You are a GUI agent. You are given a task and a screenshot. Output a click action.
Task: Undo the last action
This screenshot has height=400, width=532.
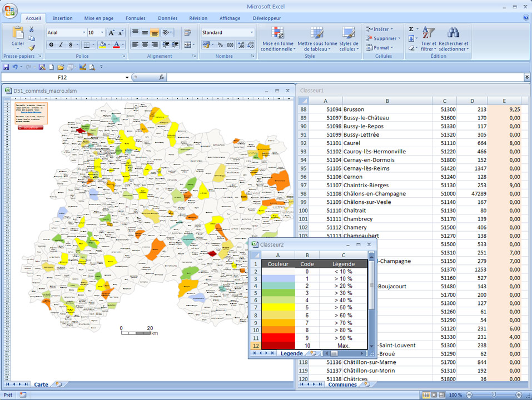15,67
